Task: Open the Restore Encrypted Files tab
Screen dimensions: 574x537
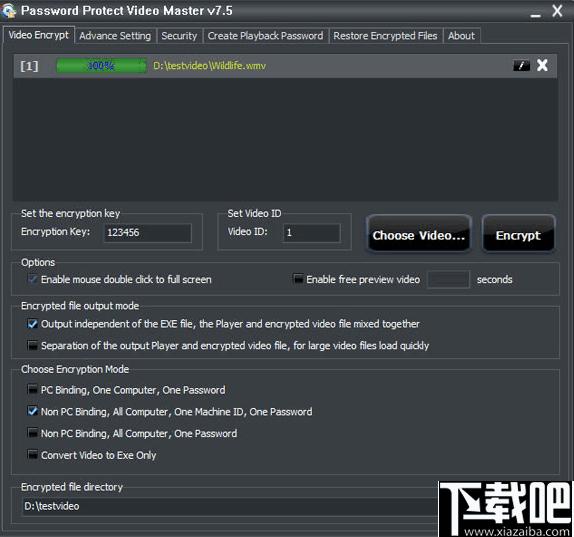Action: click(385, 36)
